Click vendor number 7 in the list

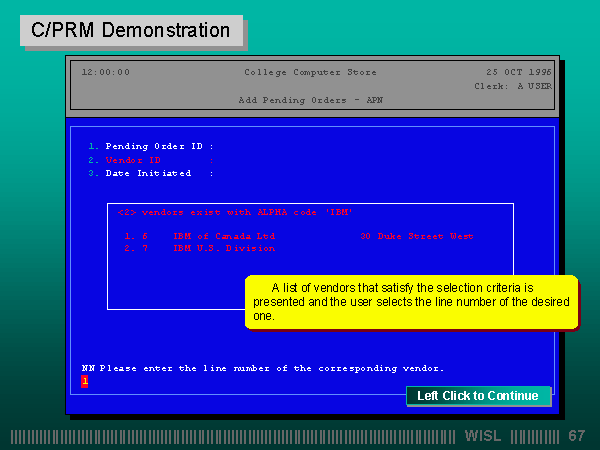point(145,248)
